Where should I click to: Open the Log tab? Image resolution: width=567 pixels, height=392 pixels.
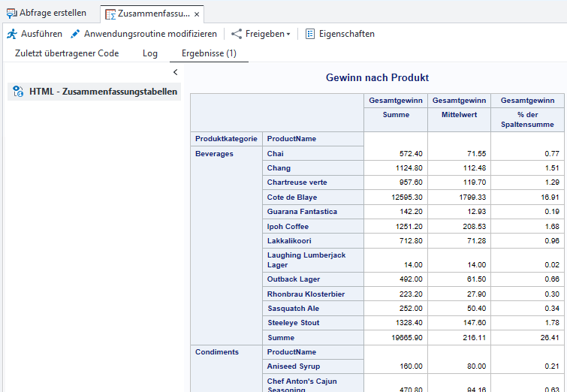[150, 53]
